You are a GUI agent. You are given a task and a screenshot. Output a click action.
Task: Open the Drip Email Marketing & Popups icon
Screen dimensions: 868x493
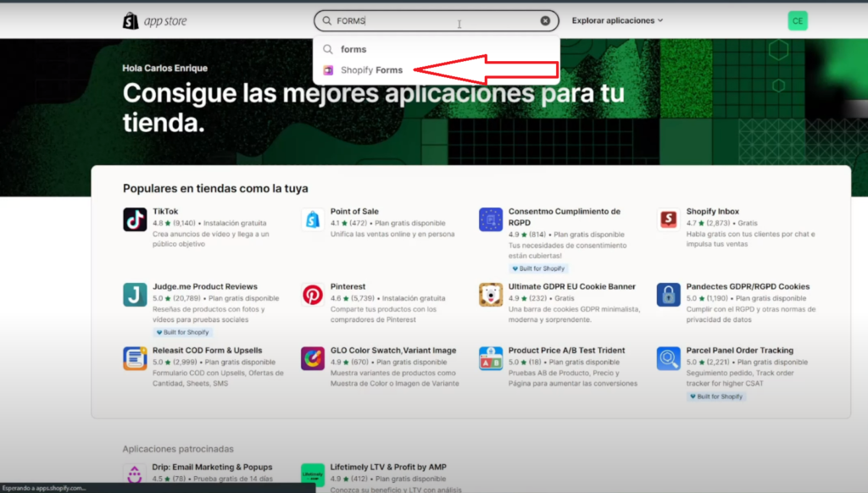pos(135,474)
